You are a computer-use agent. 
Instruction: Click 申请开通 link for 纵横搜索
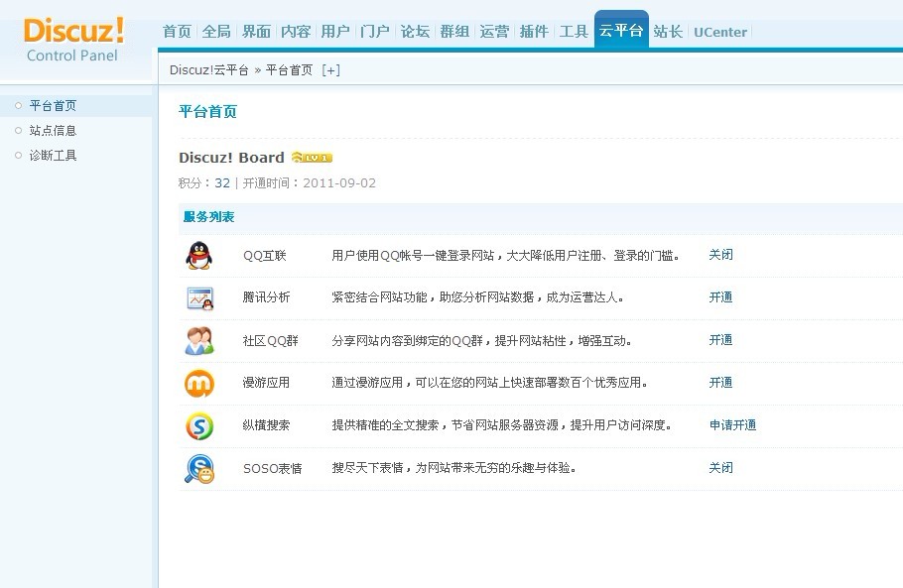click(732, 424)
